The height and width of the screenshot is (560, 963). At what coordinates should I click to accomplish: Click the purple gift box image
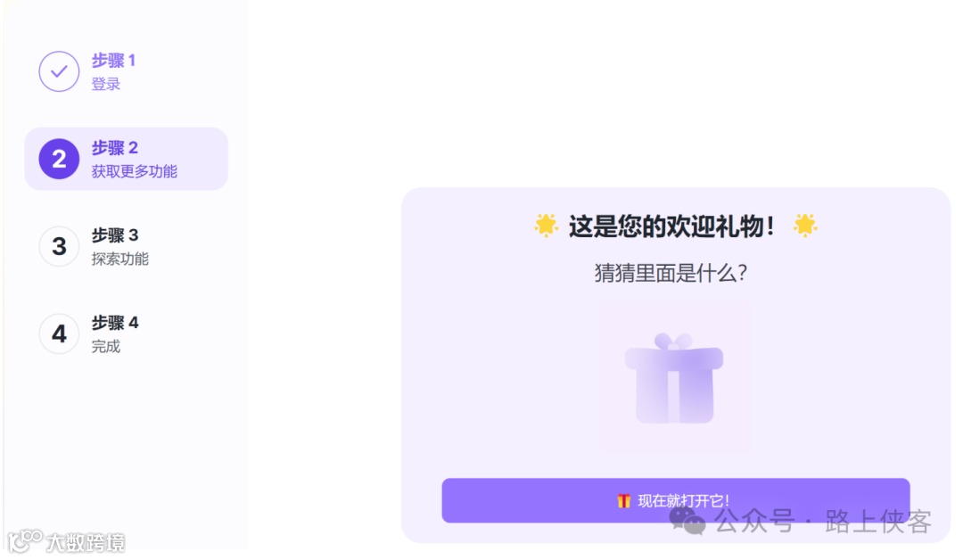click(x=674, y=377)
